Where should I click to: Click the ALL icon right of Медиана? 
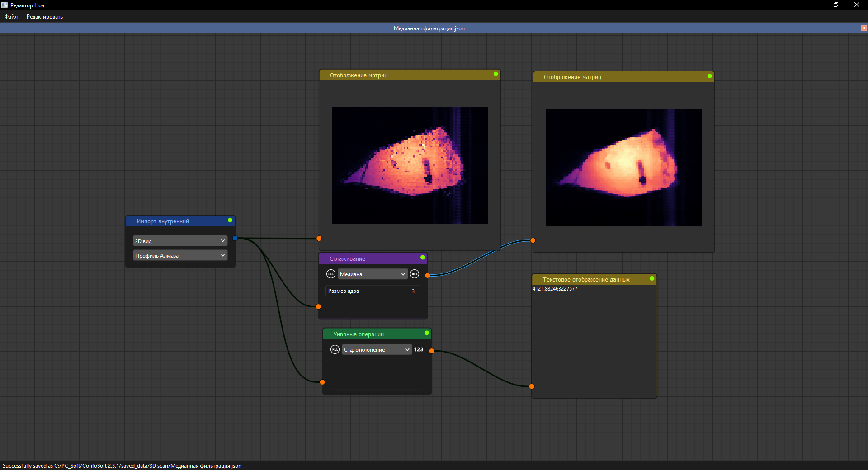[415, 274]
